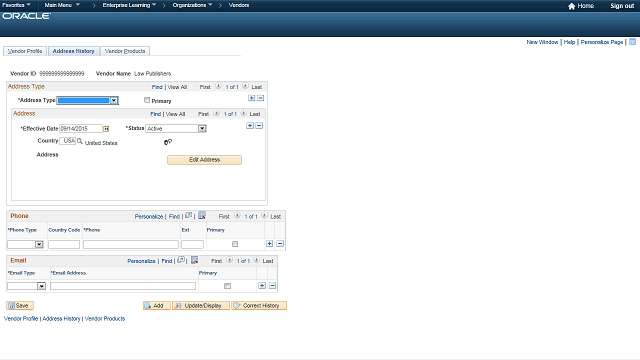This screenshot has height=360, width=640.
Task: Tick the Email Primary checkbox
Action: click(x=227, y=286)
